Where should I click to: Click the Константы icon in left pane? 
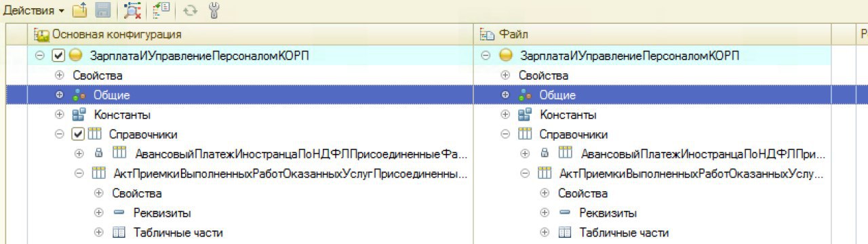(79, 115)
